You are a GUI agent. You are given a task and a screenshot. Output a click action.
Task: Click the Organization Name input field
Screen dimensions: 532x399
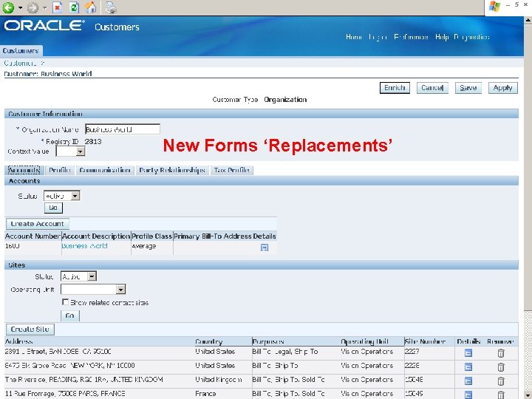[122, 129]
